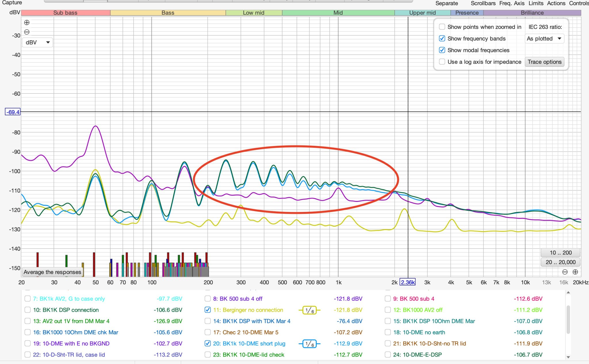589x364 pixels.
Task: Check trace 14: BK1K DSP with TDK Mar 4
Action: click(208, 321)
